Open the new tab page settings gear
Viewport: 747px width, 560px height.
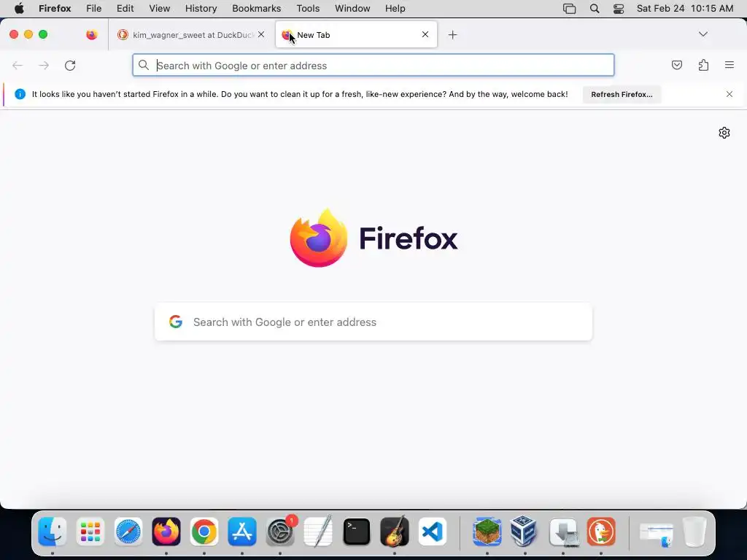click(724, 133)
